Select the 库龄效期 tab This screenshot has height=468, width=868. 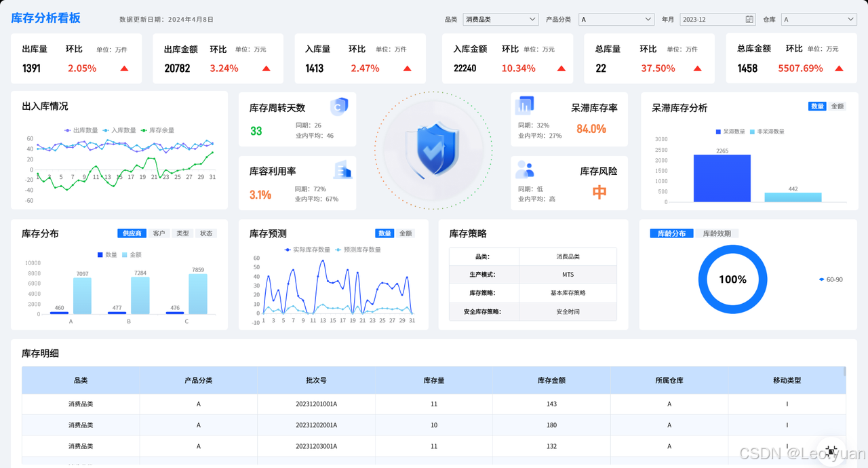(717, 233)
